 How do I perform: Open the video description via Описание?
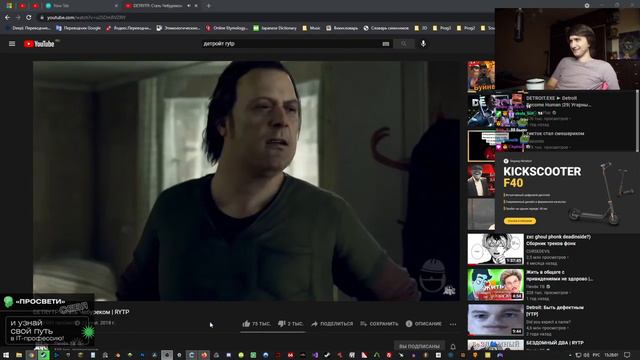tap(424, 324)
